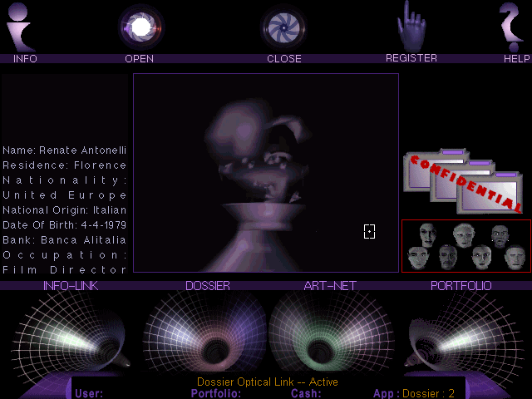Image resolution: width=532 pixels, height=399 pixels.
Task: Open the ART-NET tab
Action: coord(330,286)
